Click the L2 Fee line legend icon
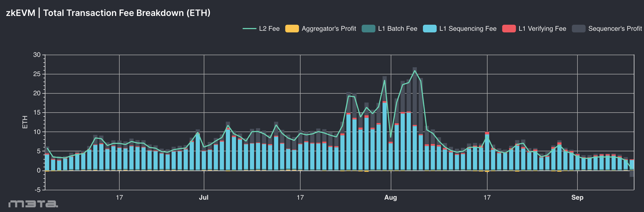Image resolution: width=644 pixels, height=212 pixels. [249, 29]
